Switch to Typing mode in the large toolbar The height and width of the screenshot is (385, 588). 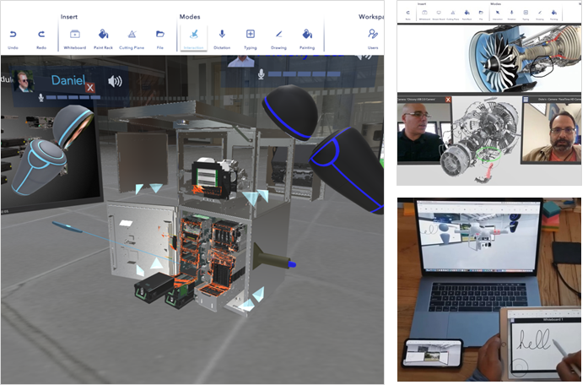(250, 39)
